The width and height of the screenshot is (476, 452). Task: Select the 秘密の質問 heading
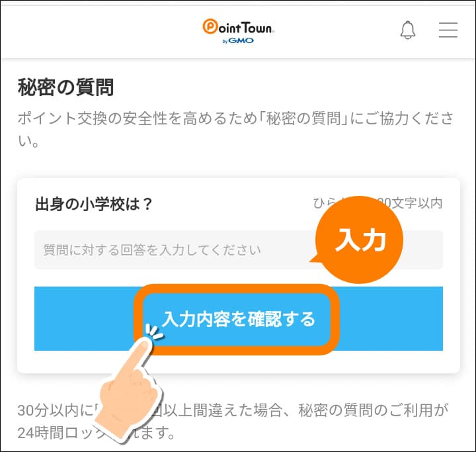[x=66, y=87]
